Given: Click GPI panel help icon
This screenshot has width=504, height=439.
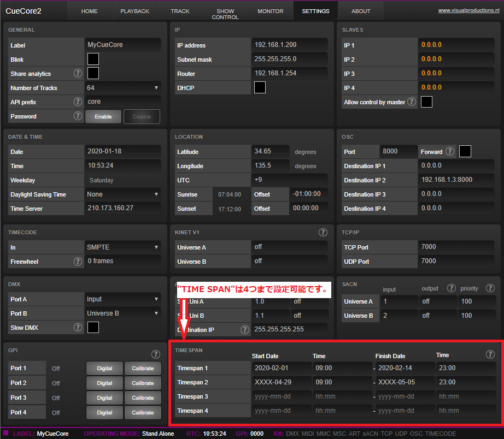Looking at the screenshot, I should 156,354.
